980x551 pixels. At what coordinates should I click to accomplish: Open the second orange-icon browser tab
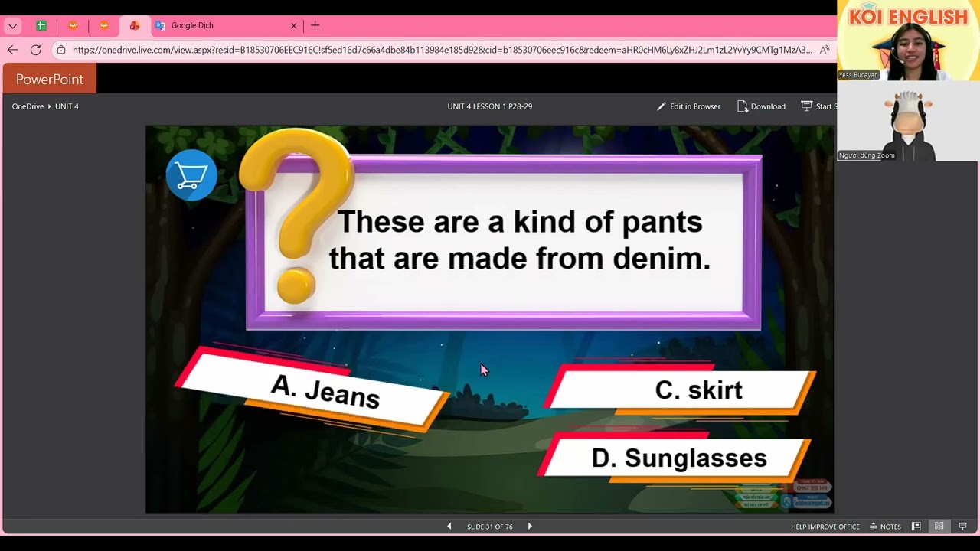(x=104, y=25)
